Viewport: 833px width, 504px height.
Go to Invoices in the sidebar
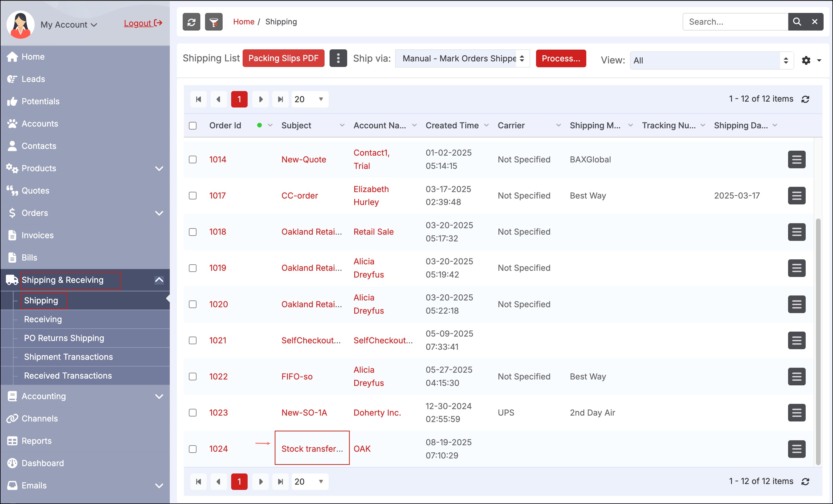38,235
